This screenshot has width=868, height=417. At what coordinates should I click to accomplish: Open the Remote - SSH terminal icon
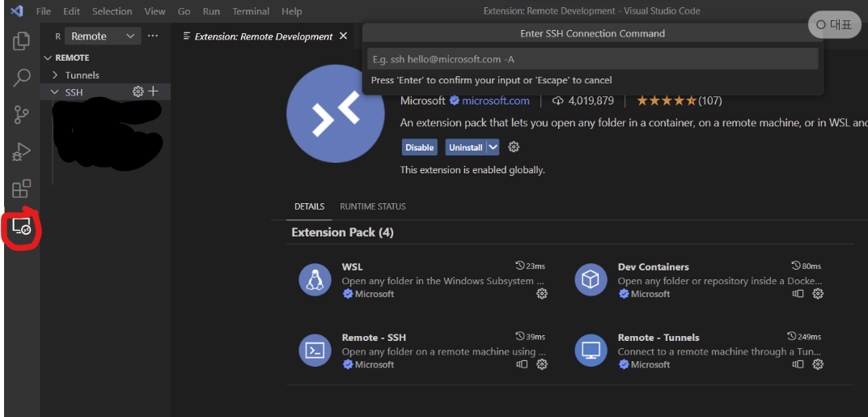[315, 351]
